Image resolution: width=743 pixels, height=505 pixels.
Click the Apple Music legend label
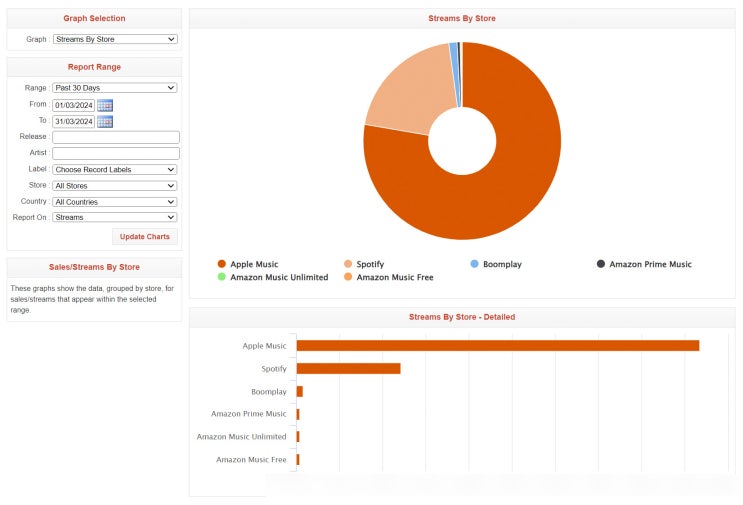pos(254,264)
